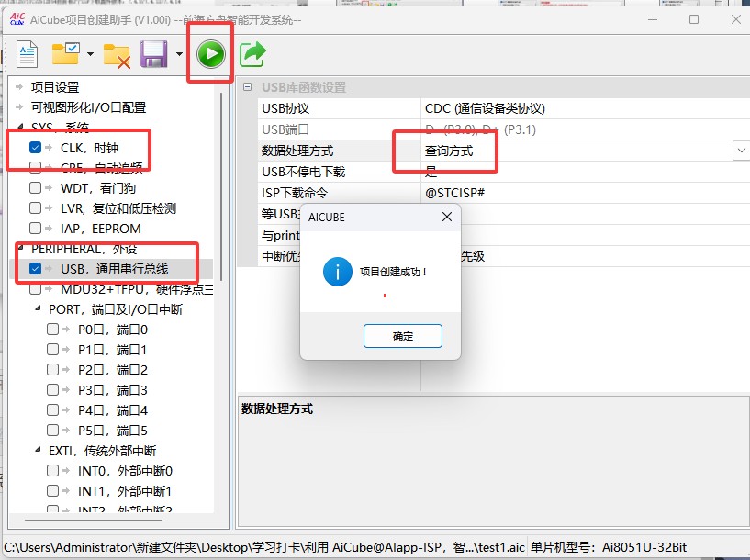Toggle INT0，外部中断0 checkbox
The width and height of the screenshot is (750, 560).
coord(52,471)
